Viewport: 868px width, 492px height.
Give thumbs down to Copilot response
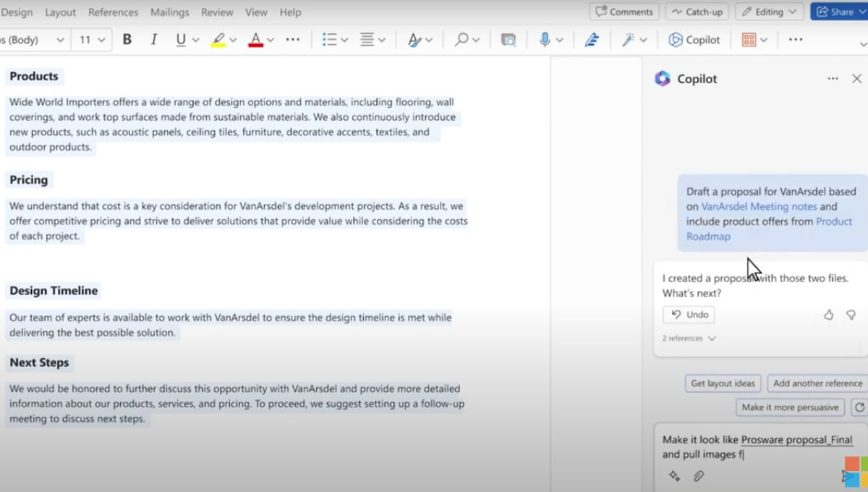point(851,315)
